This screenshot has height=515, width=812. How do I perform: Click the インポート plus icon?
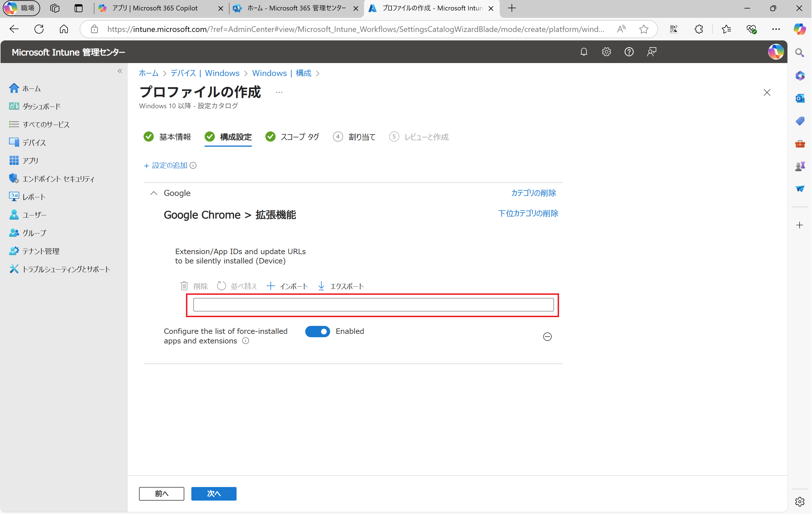click(270, 286)
